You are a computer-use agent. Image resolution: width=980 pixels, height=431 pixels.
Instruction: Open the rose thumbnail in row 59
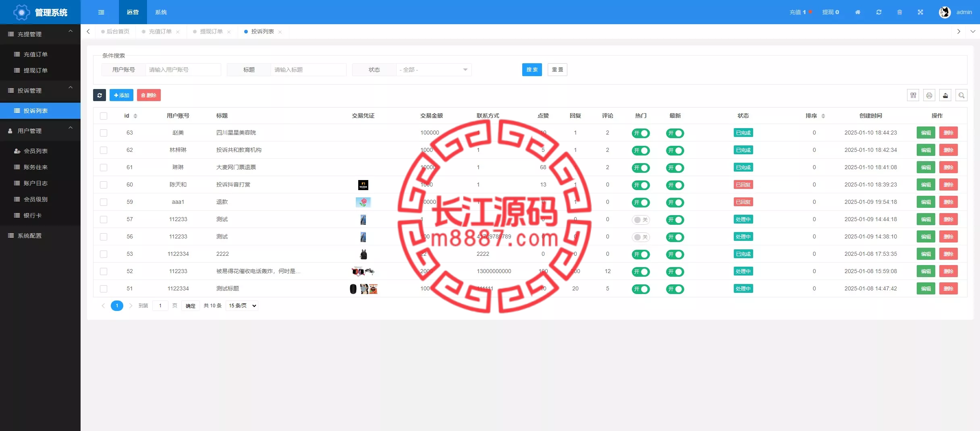363,202
